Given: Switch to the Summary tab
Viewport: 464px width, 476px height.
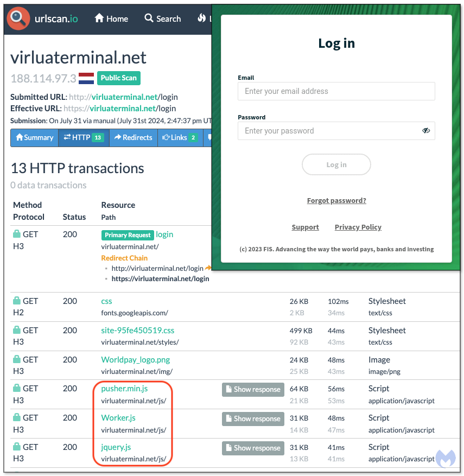Looking at the screenshot, I should (x=35, y=137).
